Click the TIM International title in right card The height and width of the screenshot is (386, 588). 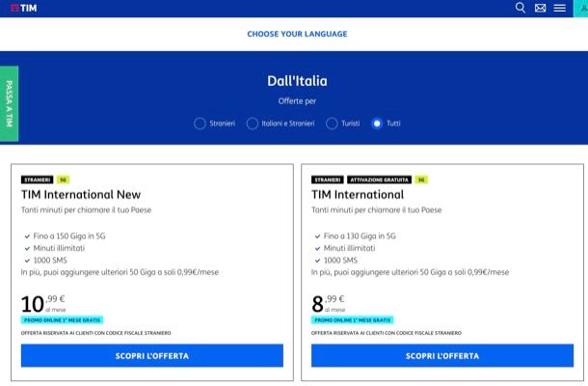pos(358,195)
